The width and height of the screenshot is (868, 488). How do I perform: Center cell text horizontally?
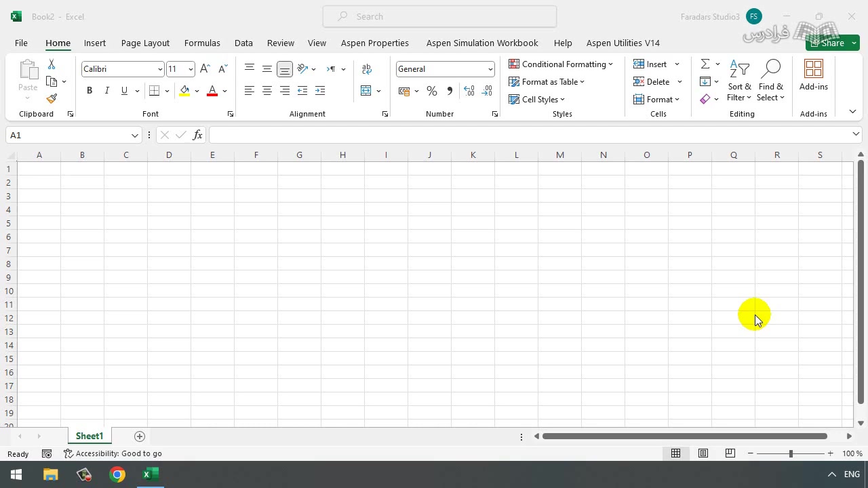pos(267,91)
